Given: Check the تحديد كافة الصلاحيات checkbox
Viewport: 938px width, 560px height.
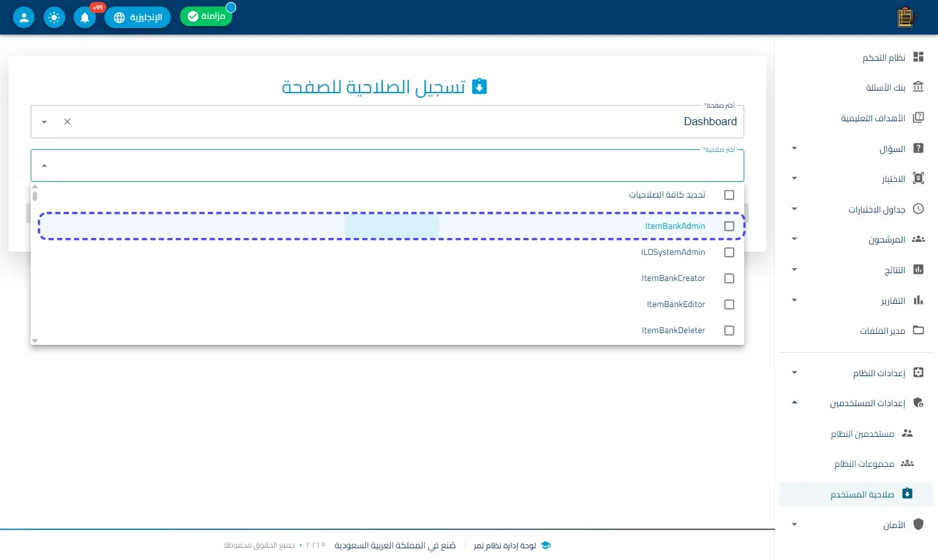Looking at the screenshot, I should (729, 195).
